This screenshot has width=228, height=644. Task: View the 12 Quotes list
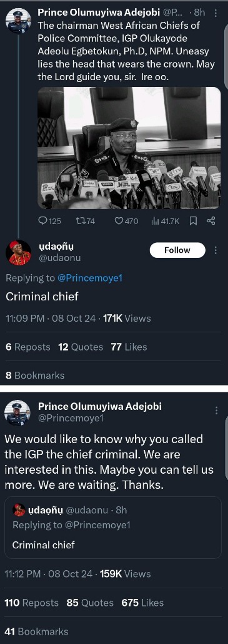pos(81,347)
